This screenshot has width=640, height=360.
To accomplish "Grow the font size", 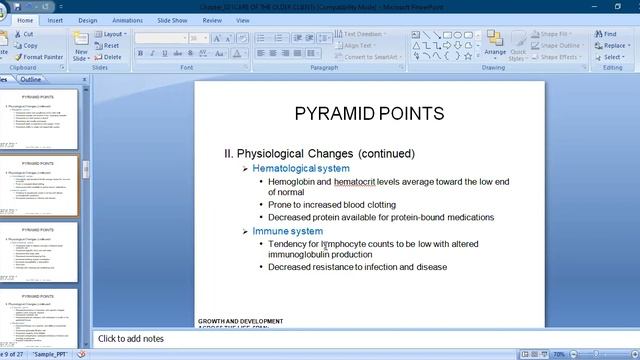I will (217, 38).
